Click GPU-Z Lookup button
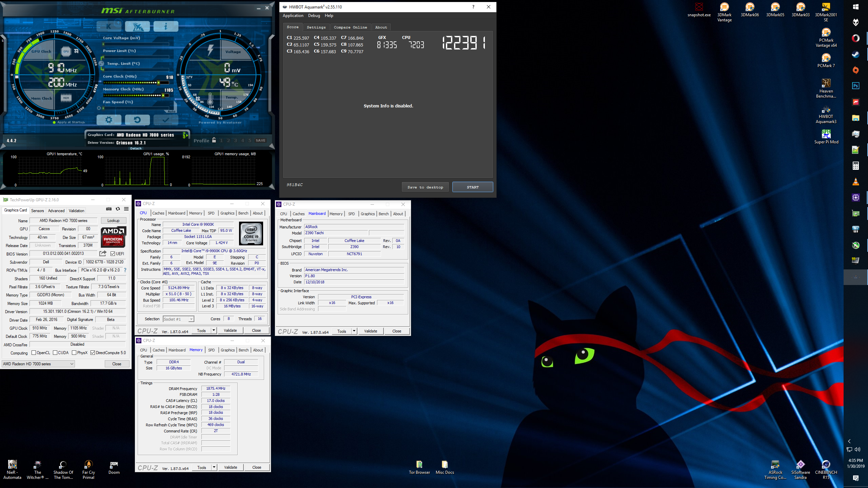Image resolution: width=868 pixels, height=488 pixels. coord(114,221)
